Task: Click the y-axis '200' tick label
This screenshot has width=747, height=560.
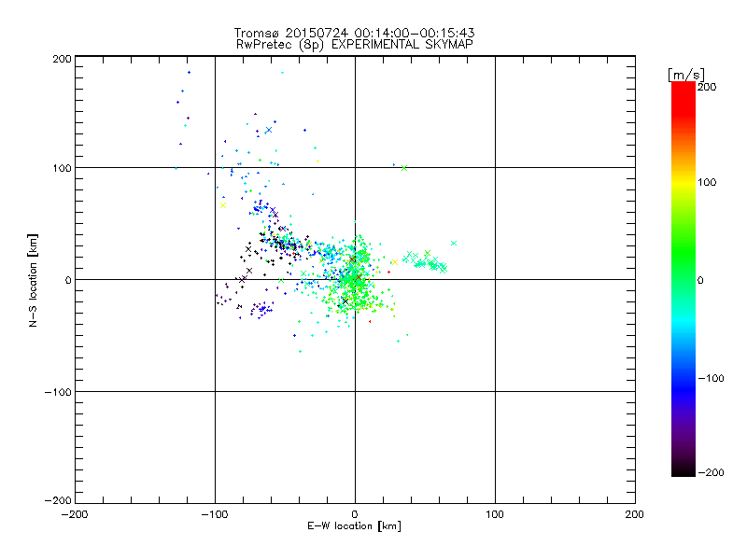Action: tap(62, 59)
